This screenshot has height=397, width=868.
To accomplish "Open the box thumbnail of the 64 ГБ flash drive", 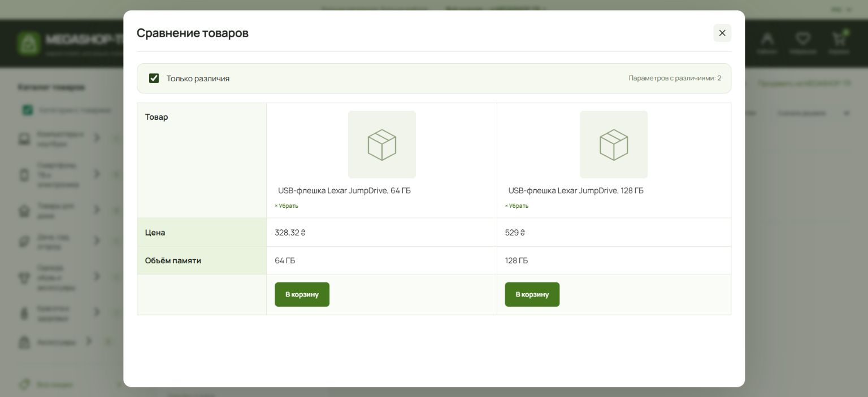I will [382, 145].
